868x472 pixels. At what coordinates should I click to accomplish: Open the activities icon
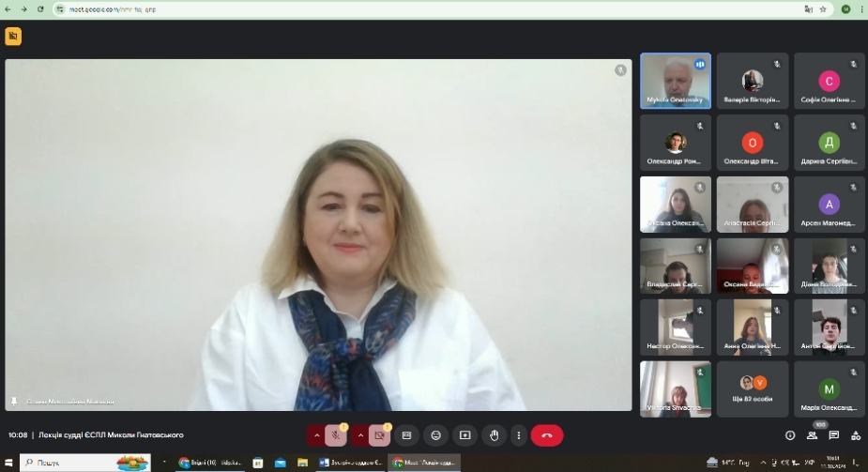coord(856,435)
